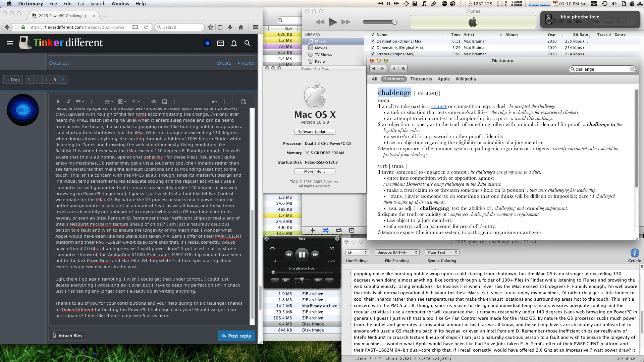Open paragraph format dropdown in editor
The height and width of the screenshot is (362, 644).
[136, 102]
